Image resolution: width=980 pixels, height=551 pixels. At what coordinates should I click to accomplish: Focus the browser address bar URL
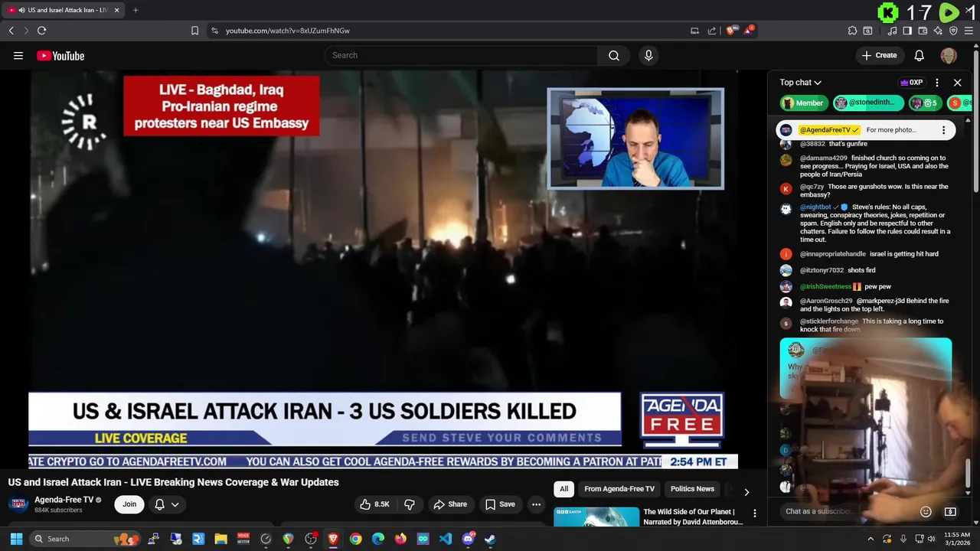click(288, 31)
